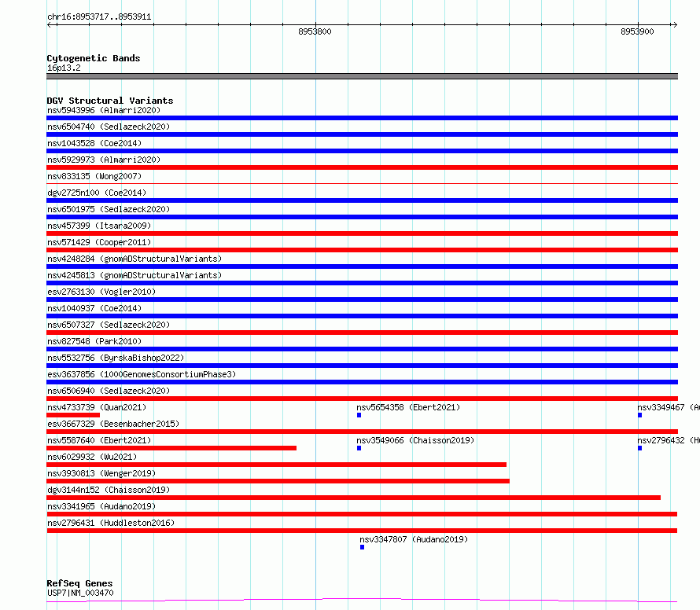Click the nsv4733739 (Quan2021) label
Screen dimensions: 700x610
click(97, 407)
